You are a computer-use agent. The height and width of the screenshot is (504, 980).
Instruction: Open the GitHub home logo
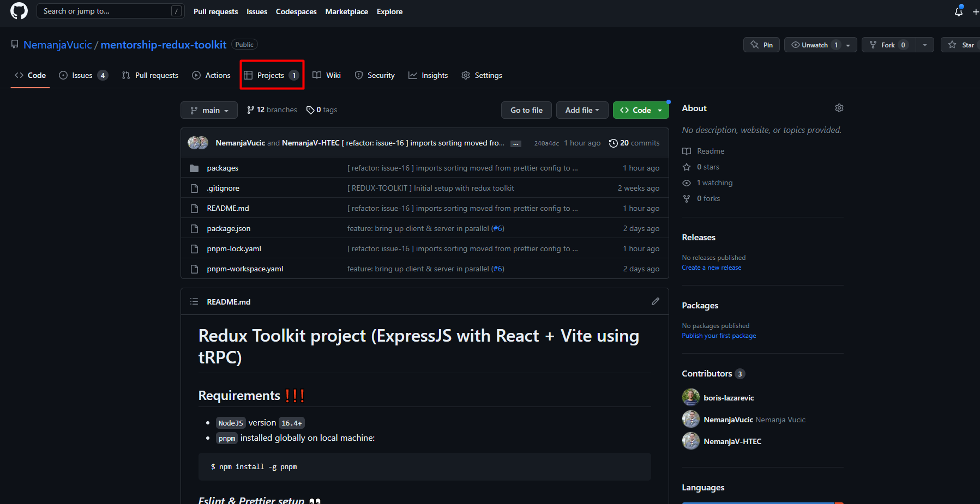click(x=19, y=11)
